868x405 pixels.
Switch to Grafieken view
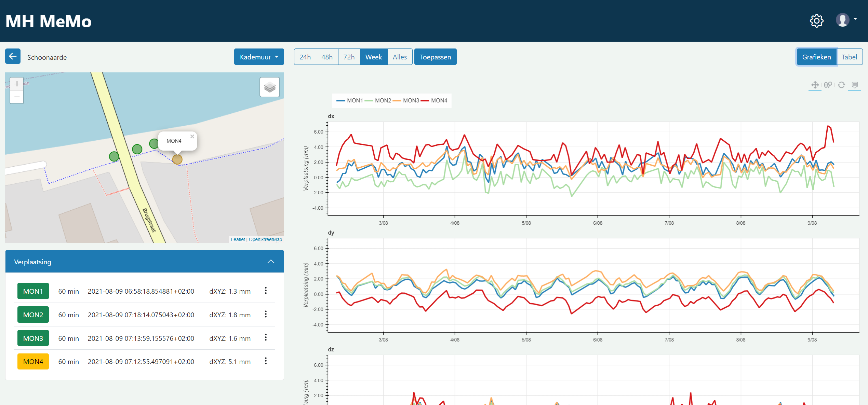click(816, 57)
